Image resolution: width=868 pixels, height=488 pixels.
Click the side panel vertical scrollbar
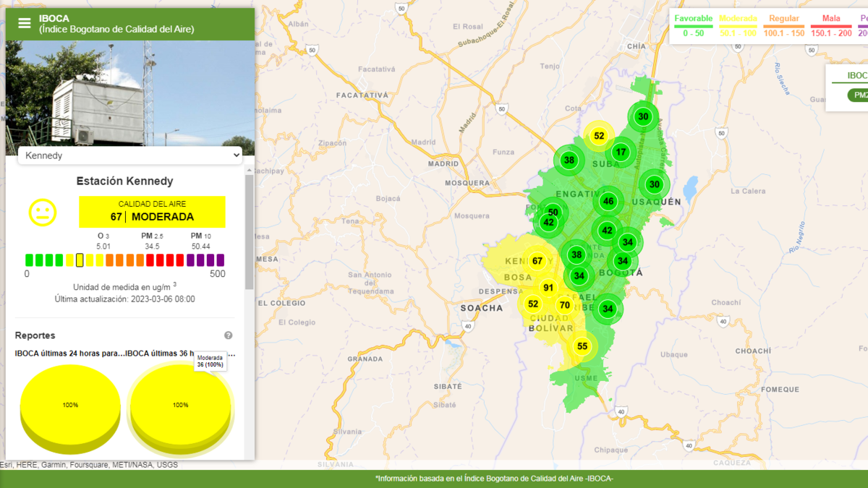click(x=250, y=231)
